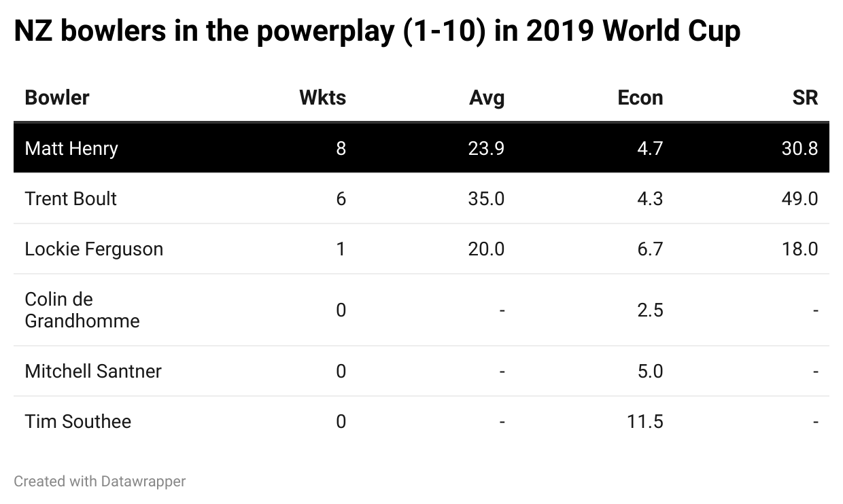Viewport: 843px width, 504px height.
Task: Select Tim Southee's economy 11.5
Action: coord(644,421)
